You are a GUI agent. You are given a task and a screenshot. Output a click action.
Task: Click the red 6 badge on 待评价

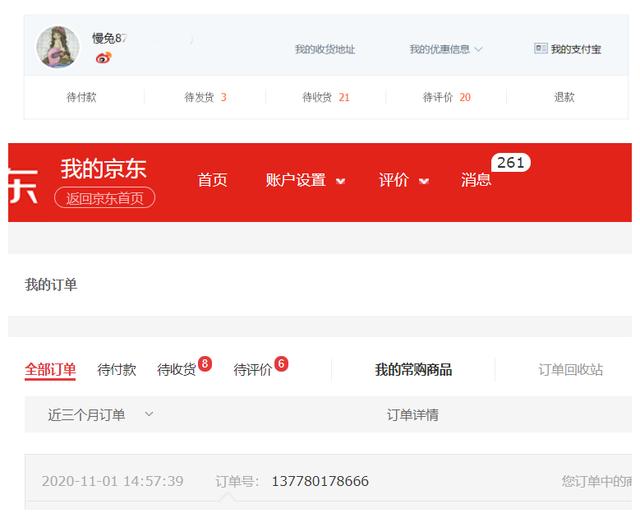click(281, 363)
